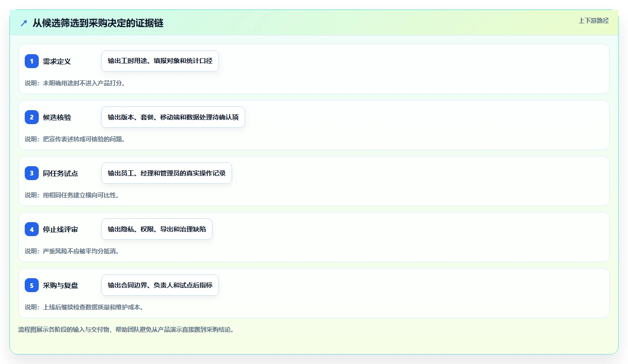This screenshot has width=628, height=364.
Task: Select the 采购与复盘 step title
Action: [x=60, y=285]
